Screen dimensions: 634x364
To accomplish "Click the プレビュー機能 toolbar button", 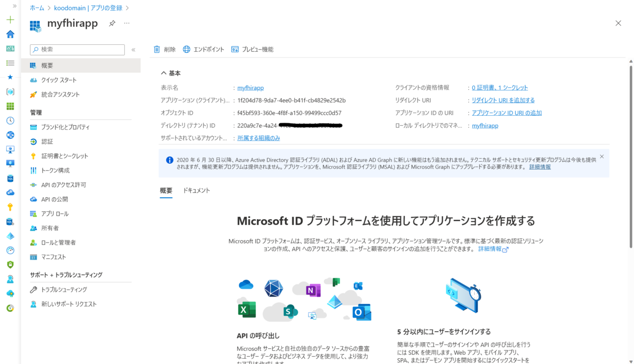I will 252,50.
